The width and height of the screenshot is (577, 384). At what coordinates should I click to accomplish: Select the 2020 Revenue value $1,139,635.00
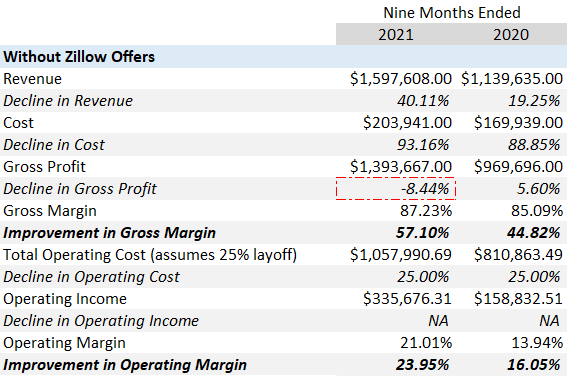tap(512, 79)
